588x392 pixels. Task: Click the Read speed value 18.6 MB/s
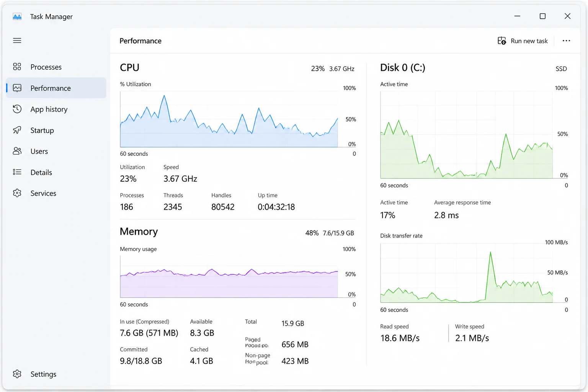(400, 338)
